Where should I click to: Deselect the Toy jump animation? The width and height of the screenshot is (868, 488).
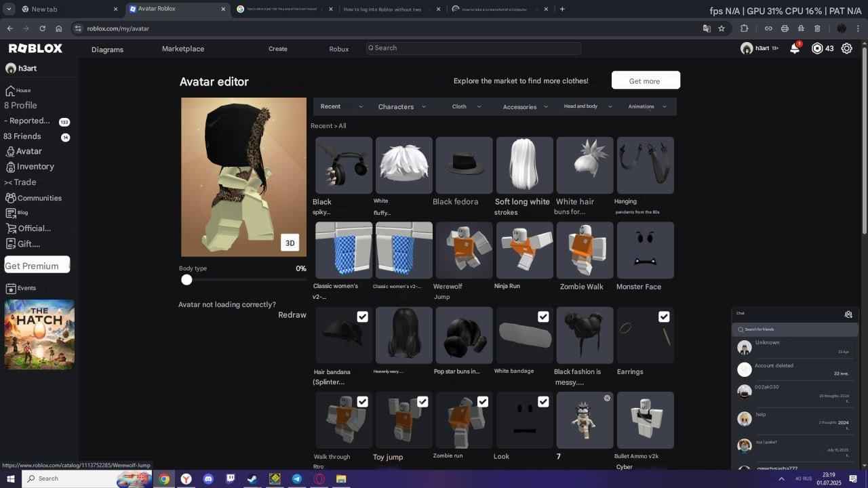pyautogui.click(x=422, y=401)
